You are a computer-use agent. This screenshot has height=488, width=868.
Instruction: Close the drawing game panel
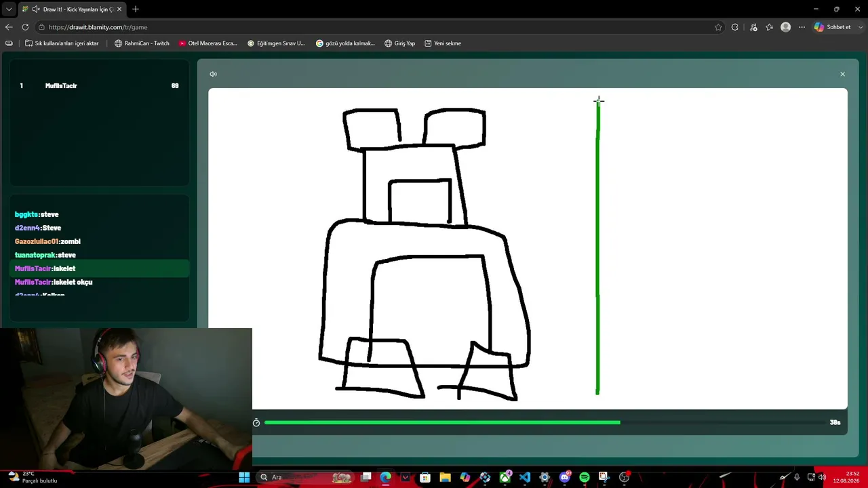842,74
